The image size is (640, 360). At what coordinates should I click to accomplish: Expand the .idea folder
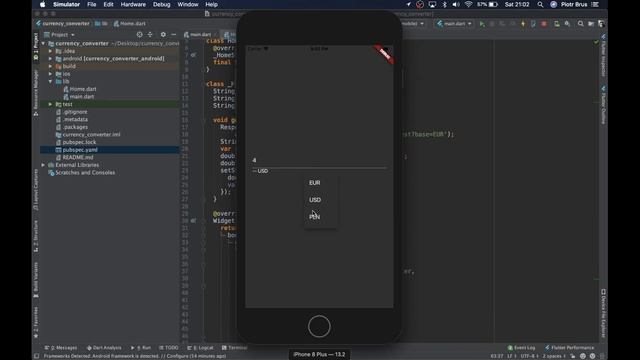point(51,51)
